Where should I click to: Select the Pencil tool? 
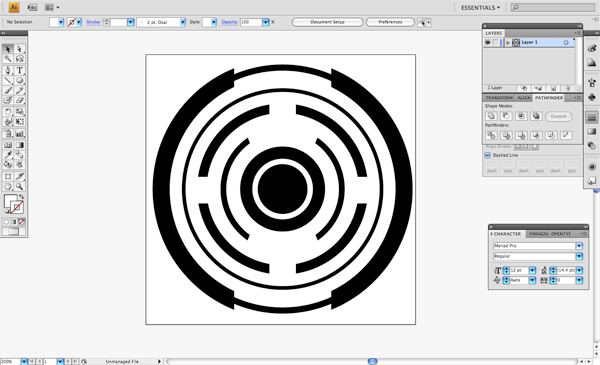tap(20, 90)
